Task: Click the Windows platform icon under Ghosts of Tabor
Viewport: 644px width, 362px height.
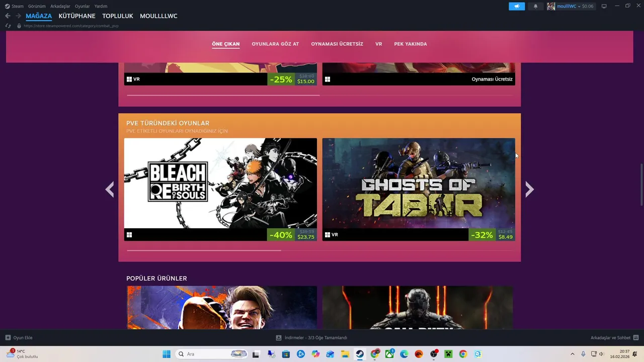Action: click(x=328, y=235)
